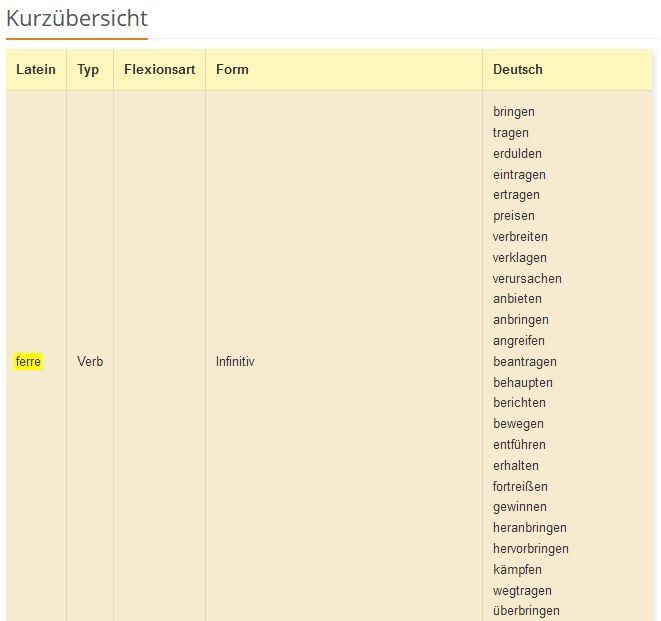The image size is (661, 621).
Task: Click the translation 'erdulden'
Action: click(x=517, y=154)
